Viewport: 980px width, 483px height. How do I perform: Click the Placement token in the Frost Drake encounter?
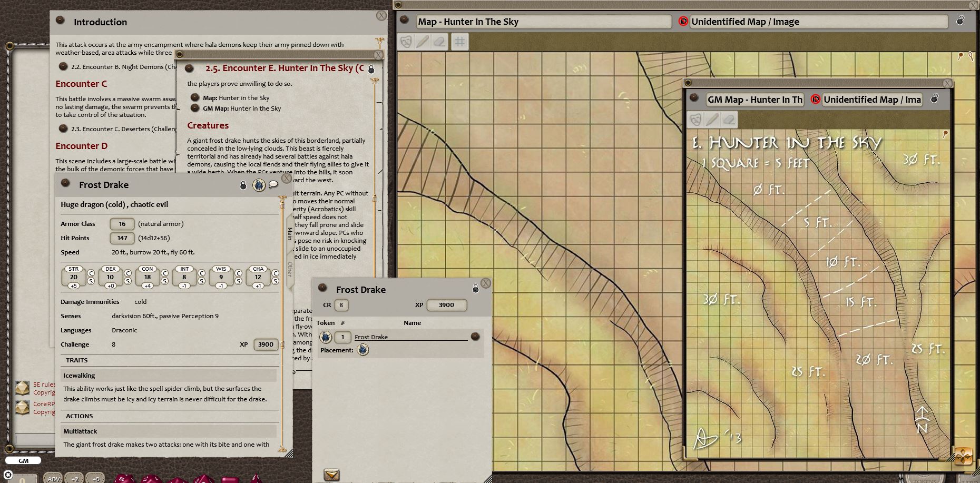[x=363, y=349]
